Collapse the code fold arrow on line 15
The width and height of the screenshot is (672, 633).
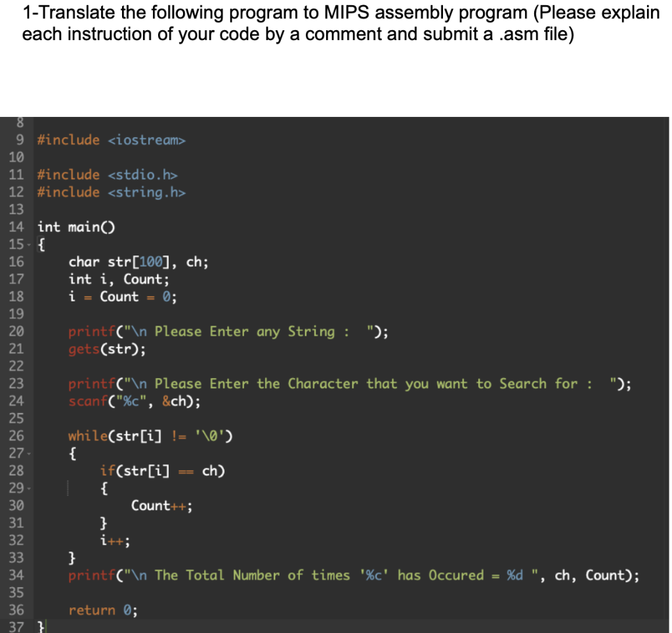(x=30, y=244)
